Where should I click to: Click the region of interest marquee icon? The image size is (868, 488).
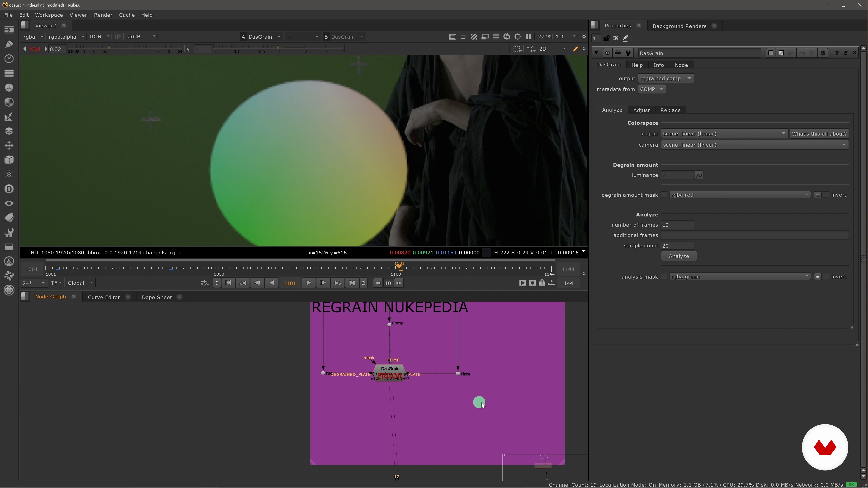(x=517, y=49)
